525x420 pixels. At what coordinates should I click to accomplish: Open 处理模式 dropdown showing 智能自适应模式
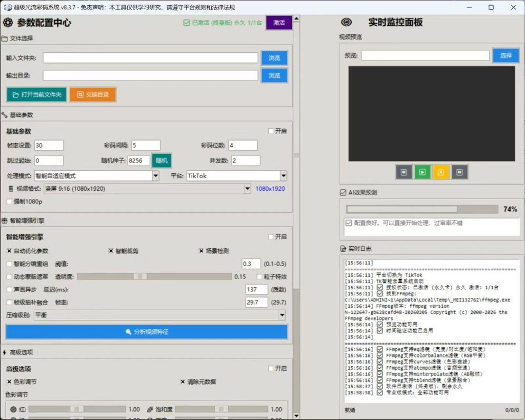pos(96,176)
